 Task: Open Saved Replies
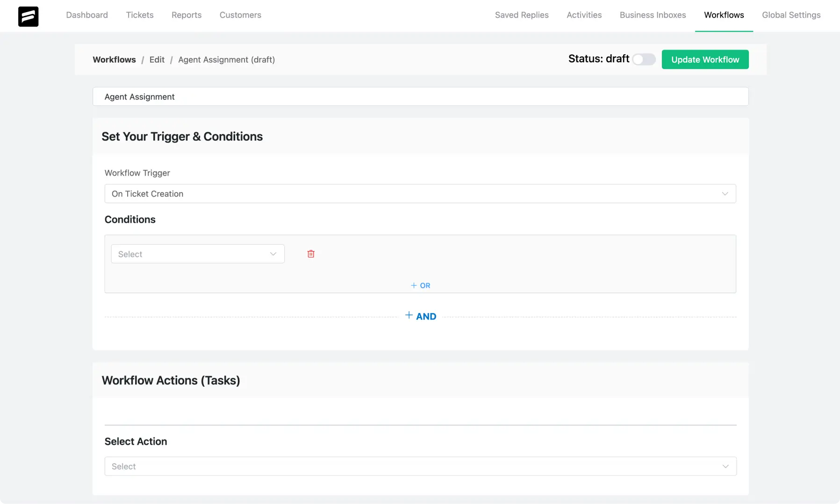[522, 15]
